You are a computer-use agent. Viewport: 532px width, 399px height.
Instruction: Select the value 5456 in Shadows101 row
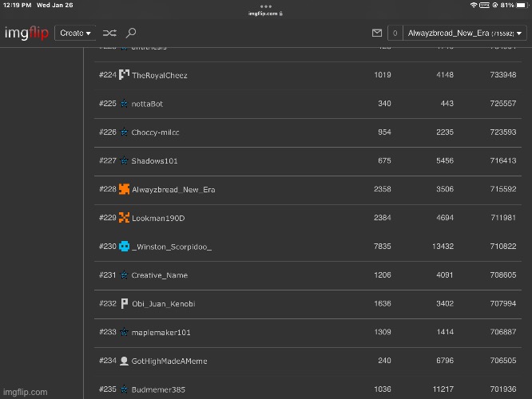[445, 160]
